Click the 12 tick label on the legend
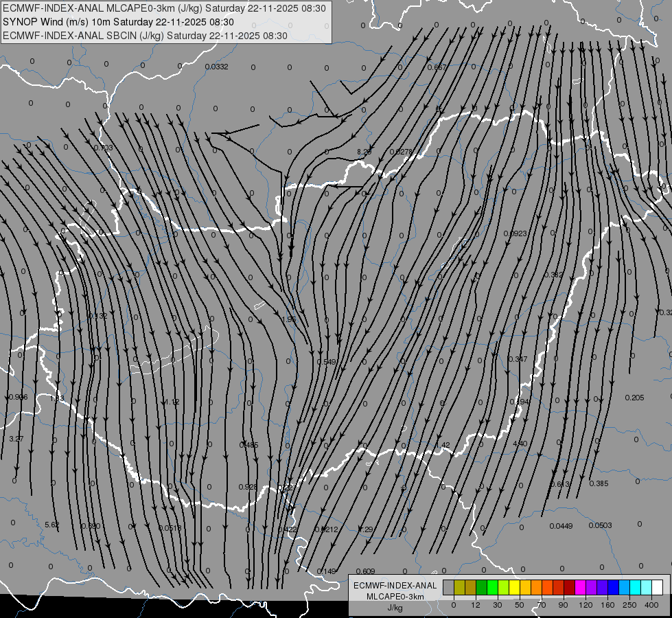Viewport: 672px width, 618px height. [476, 605]
